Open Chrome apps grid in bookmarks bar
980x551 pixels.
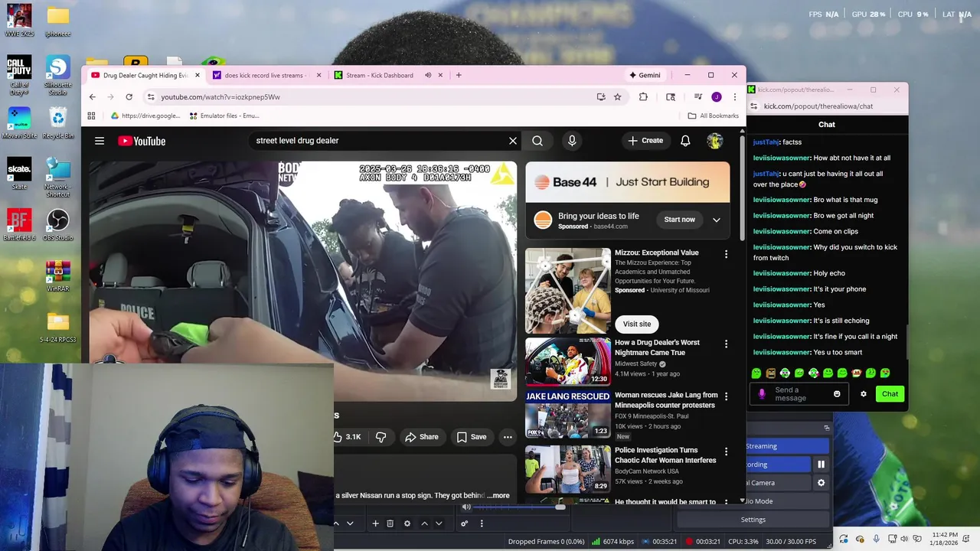(91, 116)
